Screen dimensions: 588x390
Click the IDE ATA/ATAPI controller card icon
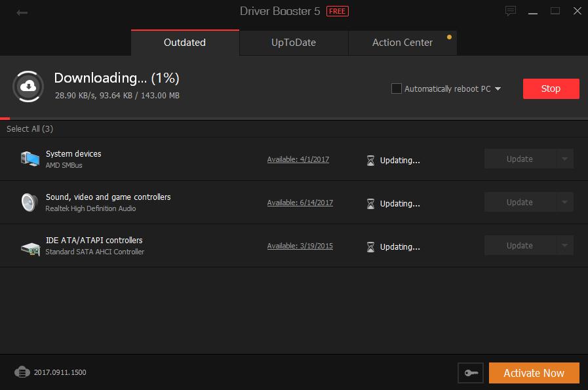[30, 249]
